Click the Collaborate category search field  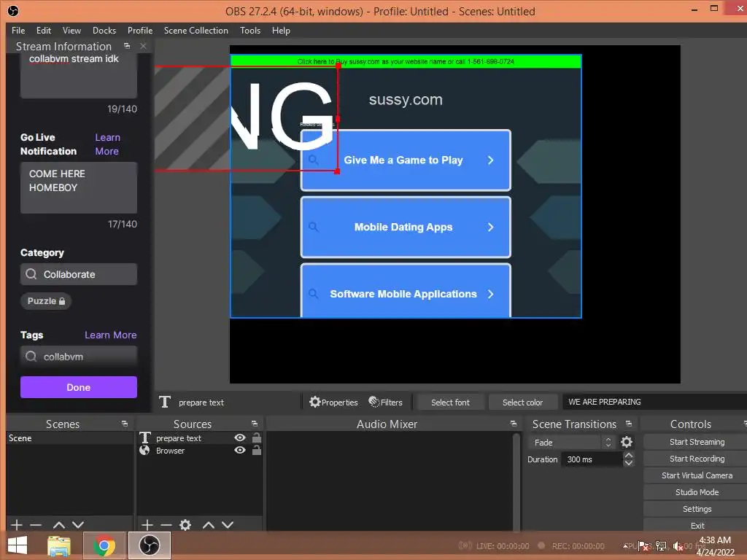pos(79,274)
